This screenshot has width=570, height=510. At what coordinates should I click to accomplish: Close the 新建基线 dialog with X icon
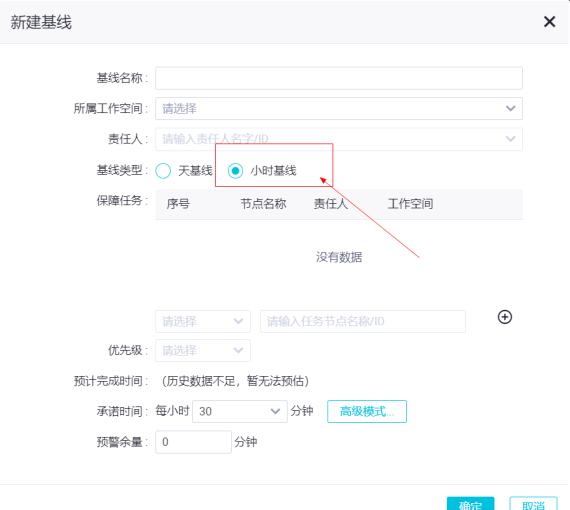[x=549, y=22]
